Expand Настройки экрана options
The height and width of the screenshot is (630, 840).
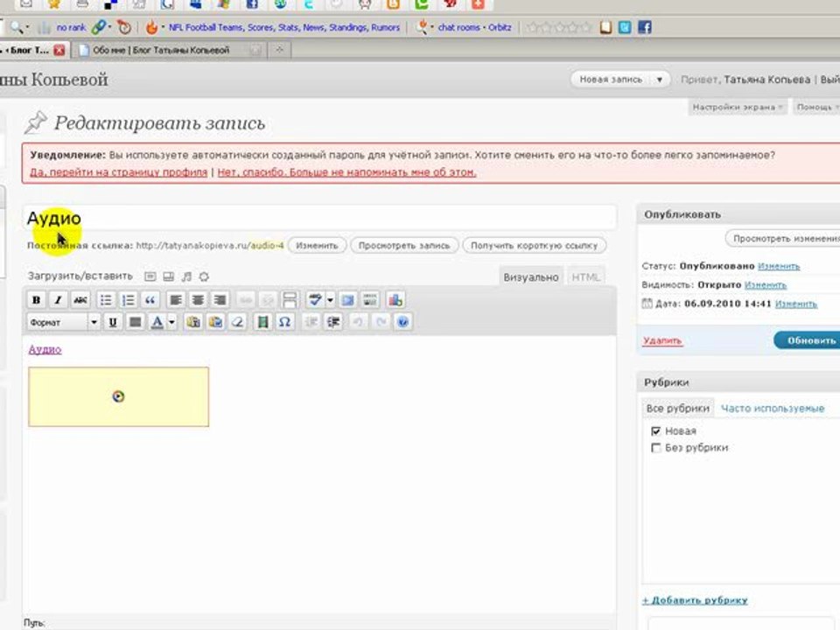click(x=738, y=107)
